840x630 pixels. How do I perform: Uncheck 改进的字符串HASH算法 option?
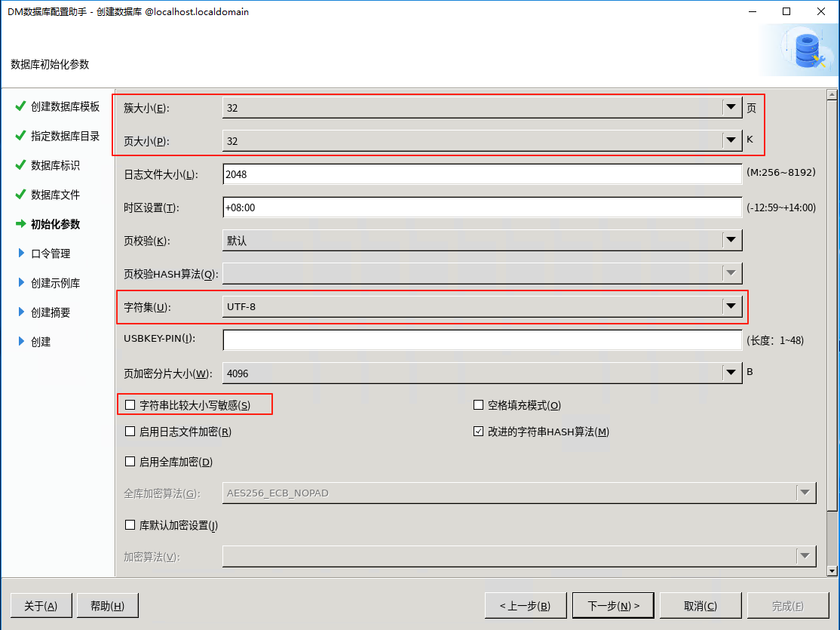coord(478,432)
